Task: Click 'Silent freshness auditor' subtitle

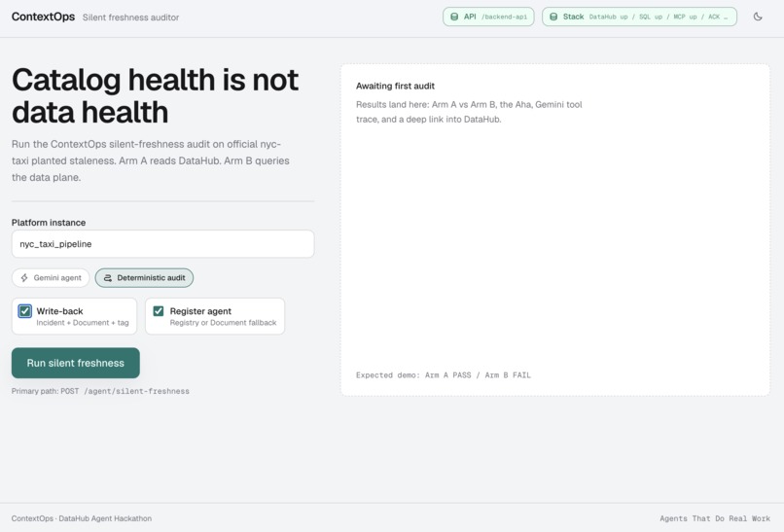Action: pyautogui.click(x=130, y=18)
